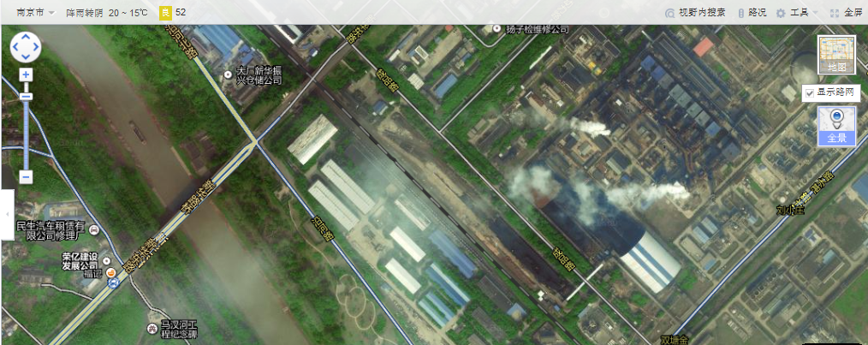
Task: Click the zoom level slider track
Action: pos(26,128)
